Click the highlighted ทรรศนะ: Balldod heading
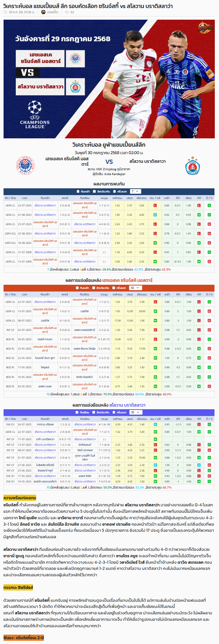 click(x=18, y=587)
